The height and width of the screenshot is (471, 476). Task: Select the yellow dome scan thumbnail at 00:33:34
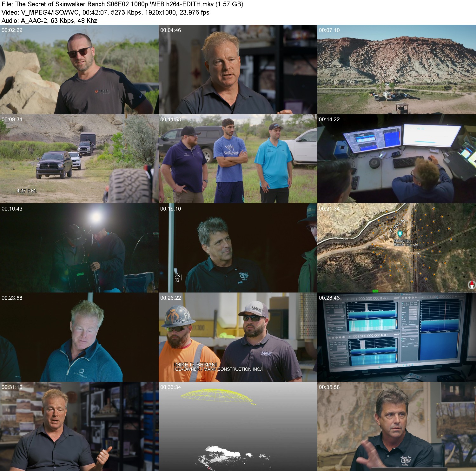238,427
